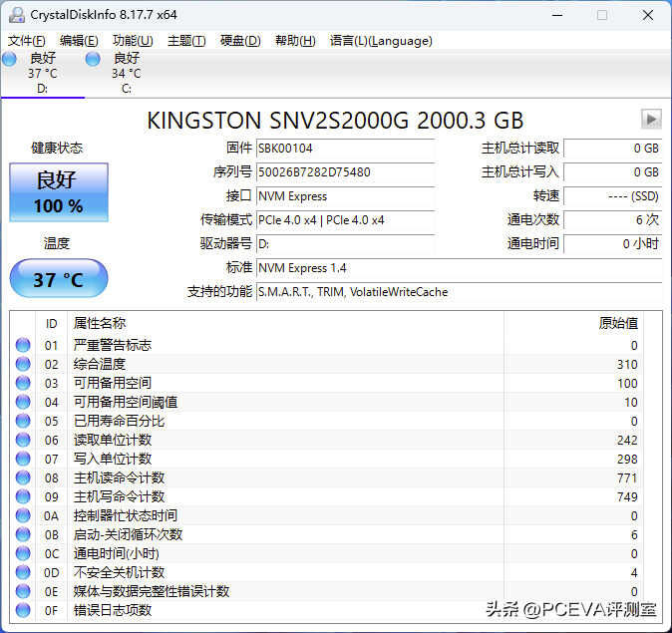Image resolution: width=672 pixels, height=633 pixels.
Task: Open the 语言(L)(Language) menu
Action: coord(381,41)
